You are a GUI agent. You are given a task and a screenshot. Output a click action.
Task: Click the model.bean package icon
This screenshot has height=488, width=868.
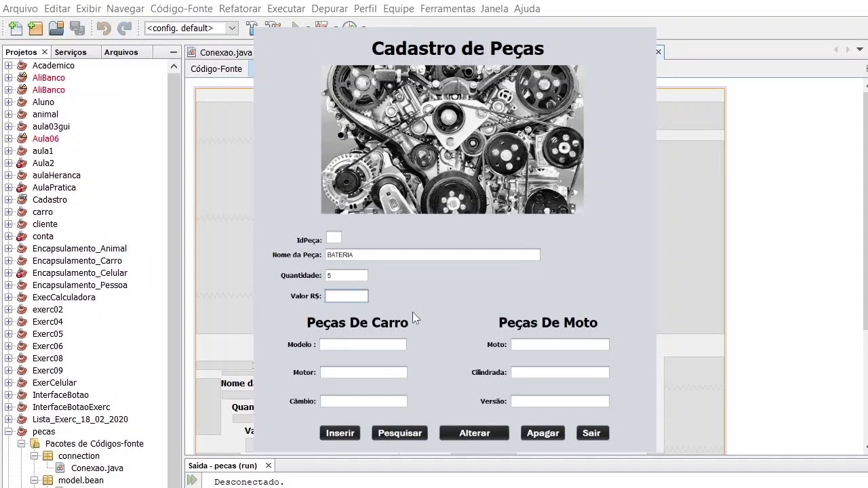click(x=47, y=481)
